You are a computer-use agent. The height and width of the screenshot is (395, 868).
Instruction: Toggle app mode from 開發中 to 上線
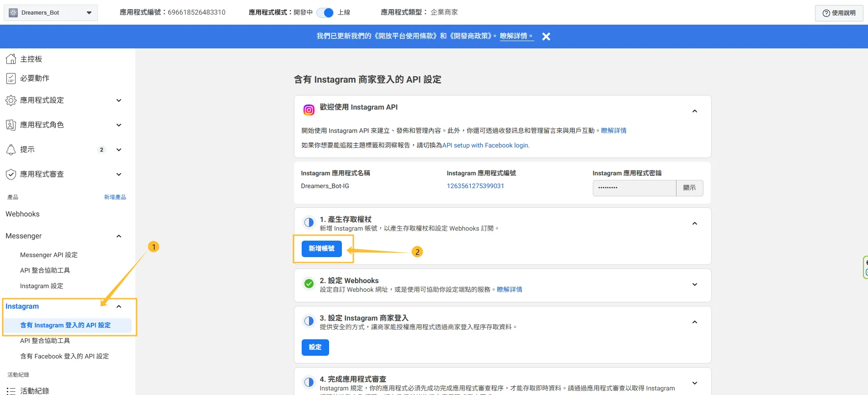325,13
